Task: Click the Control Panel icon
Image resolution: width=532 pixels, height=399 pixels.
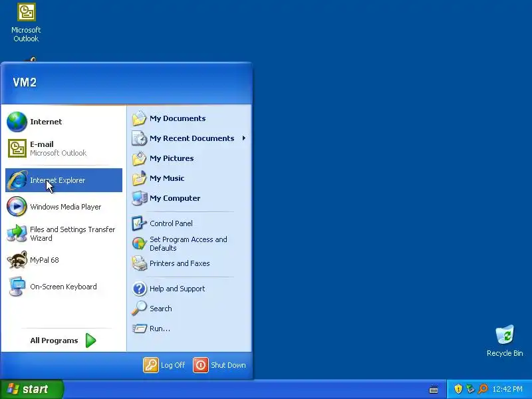Action: tap(139, 223)
